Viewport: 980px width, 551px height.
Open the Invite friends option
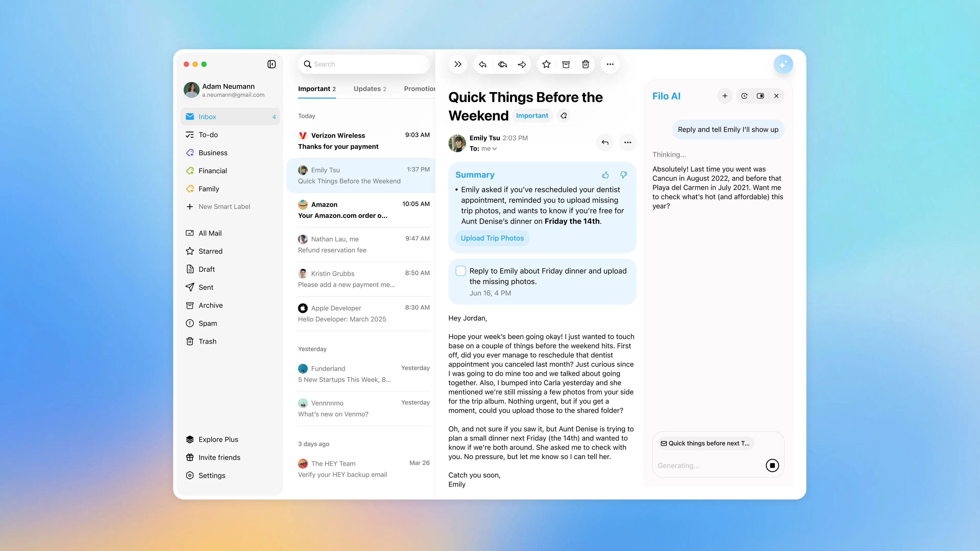[x=219, y=457]
